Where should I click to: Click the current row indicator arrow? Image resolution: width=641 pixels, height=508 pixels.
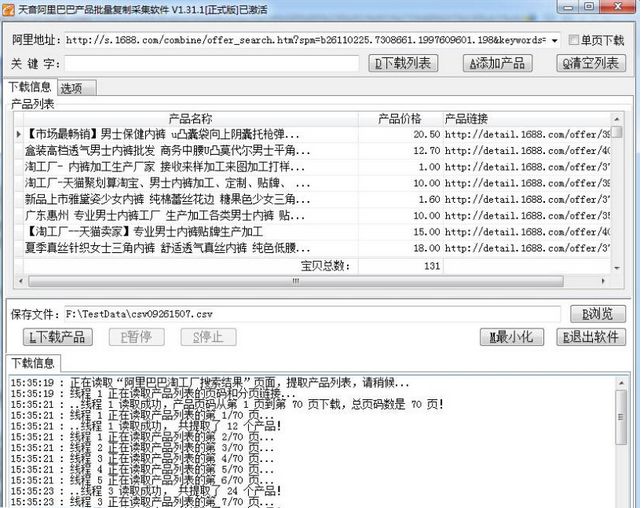point(18,134)
